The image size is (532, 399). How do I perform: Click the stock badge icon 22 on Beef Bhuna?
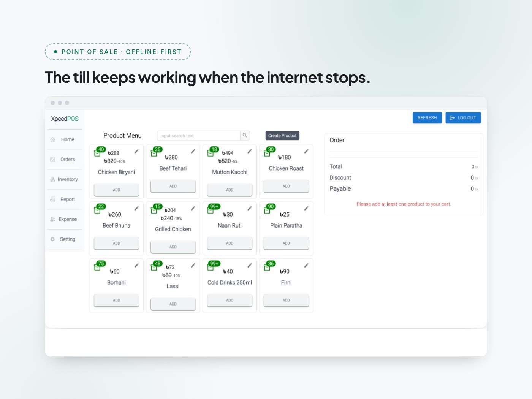100,209
